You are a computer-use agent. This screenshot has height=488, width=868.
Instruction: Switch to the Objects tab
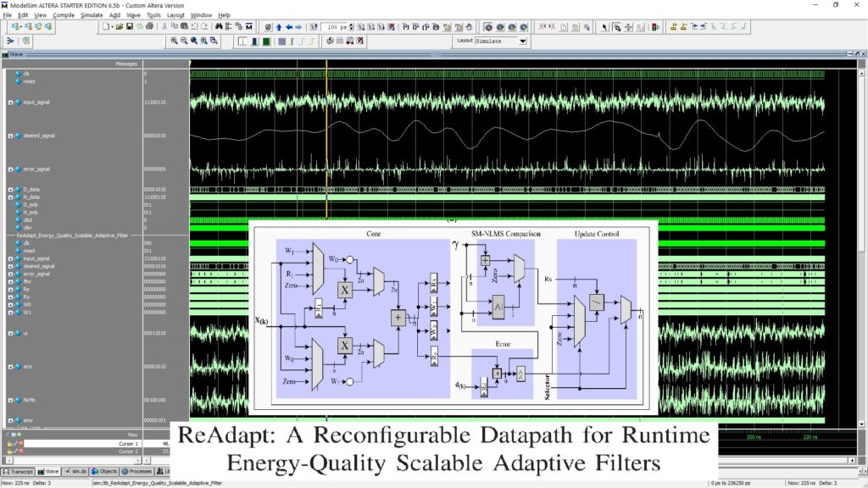[108, 471]
